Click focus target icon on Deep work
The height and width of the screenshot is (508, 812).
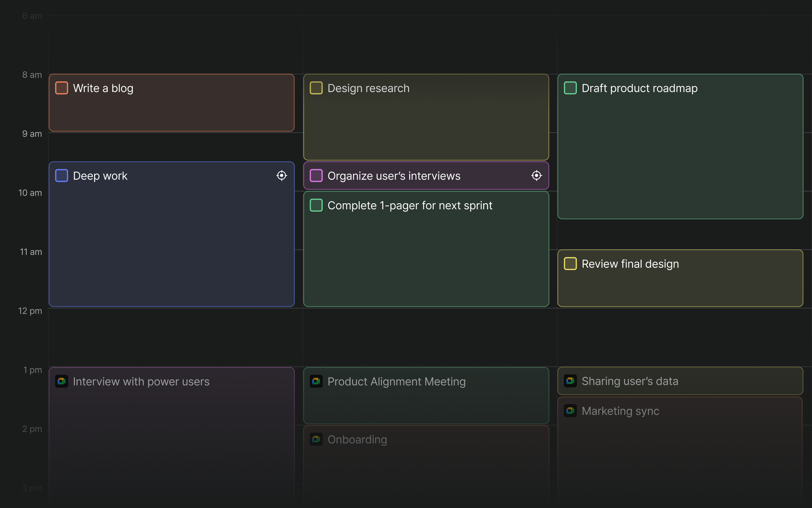click(281, 176)
